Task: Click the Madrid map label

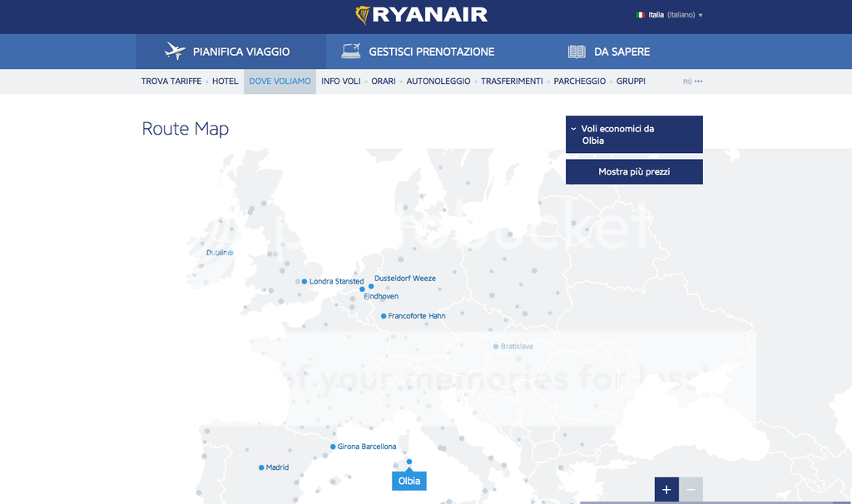Action: click(x=277, y=467)
